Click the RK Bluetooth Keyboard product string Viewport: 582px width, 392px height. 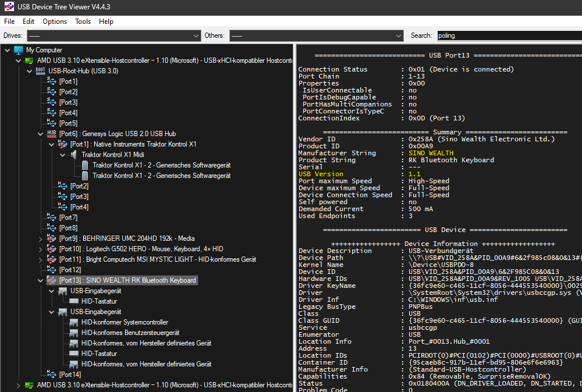point(452,160)
